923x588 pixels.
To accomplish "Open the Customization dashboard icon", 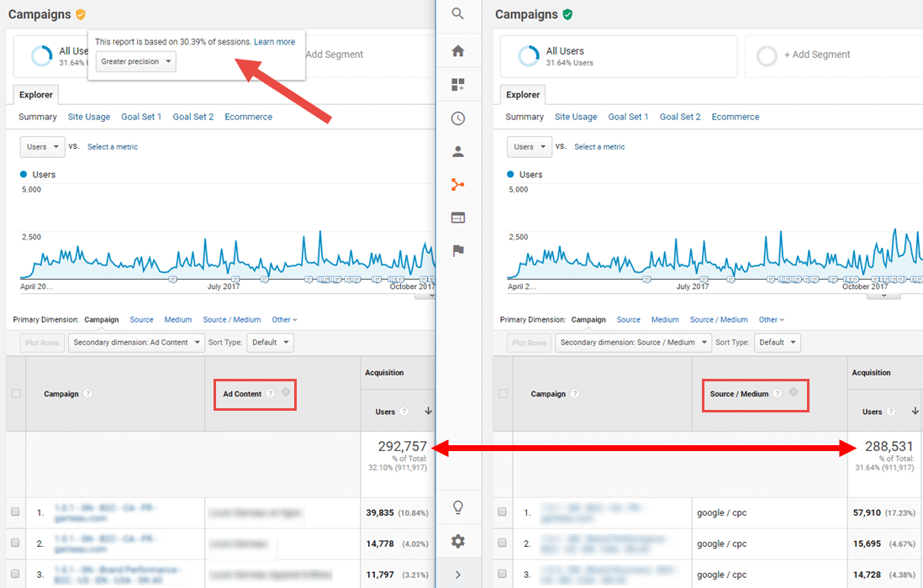I will 458,85.
